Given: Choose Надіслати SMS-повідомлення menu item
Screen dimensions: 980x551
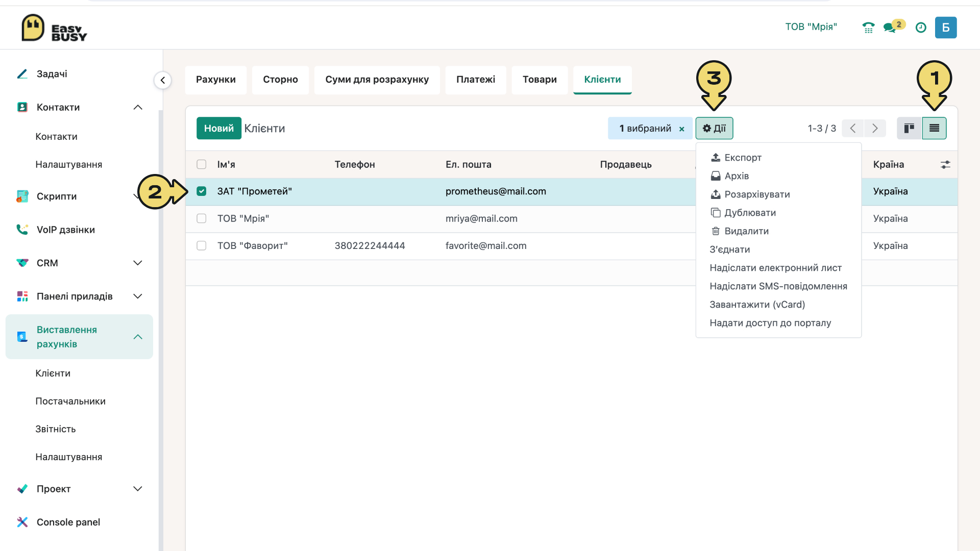Looking at the screenshot, I should [x=778, y=286].
